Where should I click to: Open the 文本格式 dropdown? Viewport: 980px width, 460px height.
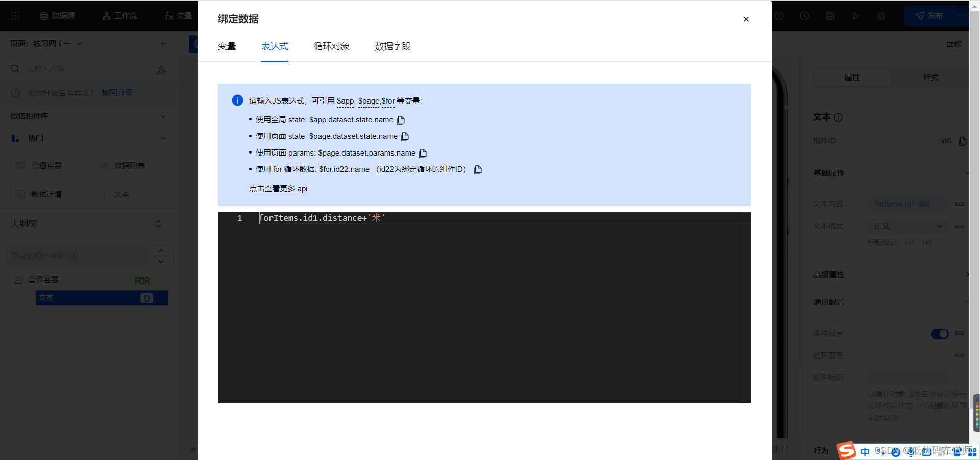pyautogui.click(x=908, y=226)
